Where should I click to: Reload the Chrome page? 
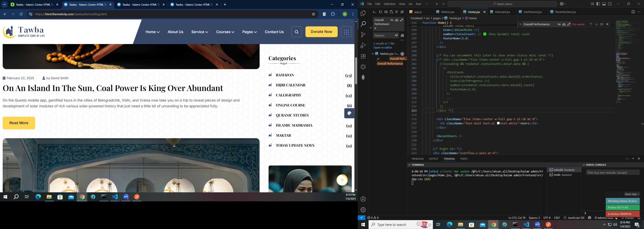[x=21, y=14]
